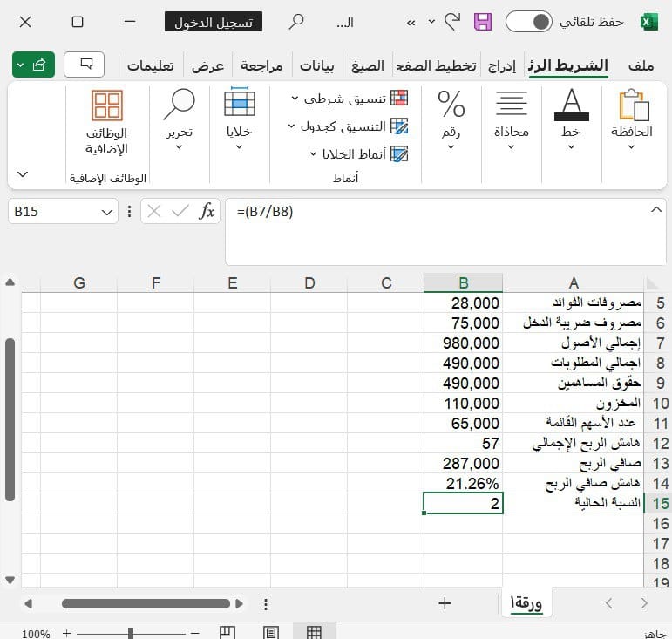Open the Name Box dropdown arrow
This screenshot has width=672, height=639.
tap(106, 212)
